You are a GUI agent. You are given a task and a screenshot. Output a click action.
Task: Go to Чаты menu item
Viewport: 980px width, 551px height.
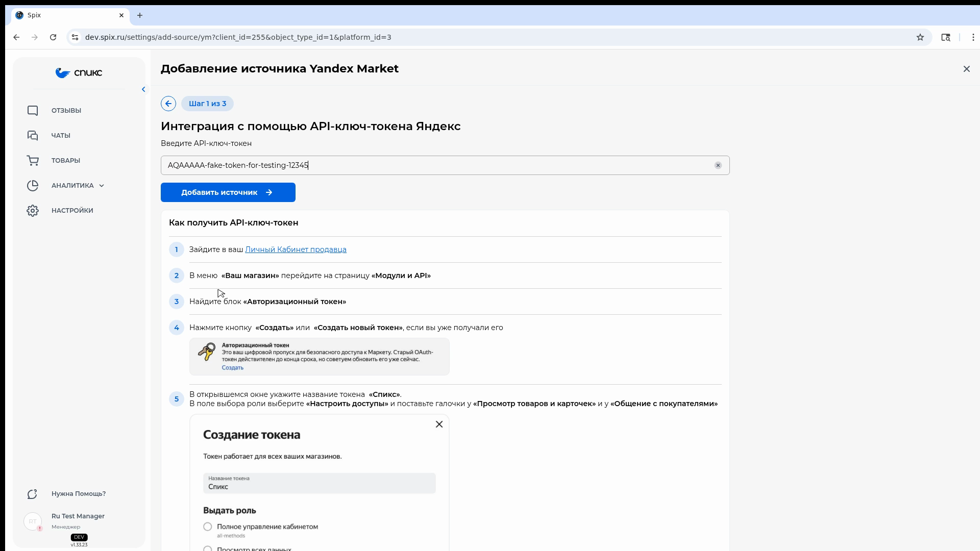tap(61, 136)
